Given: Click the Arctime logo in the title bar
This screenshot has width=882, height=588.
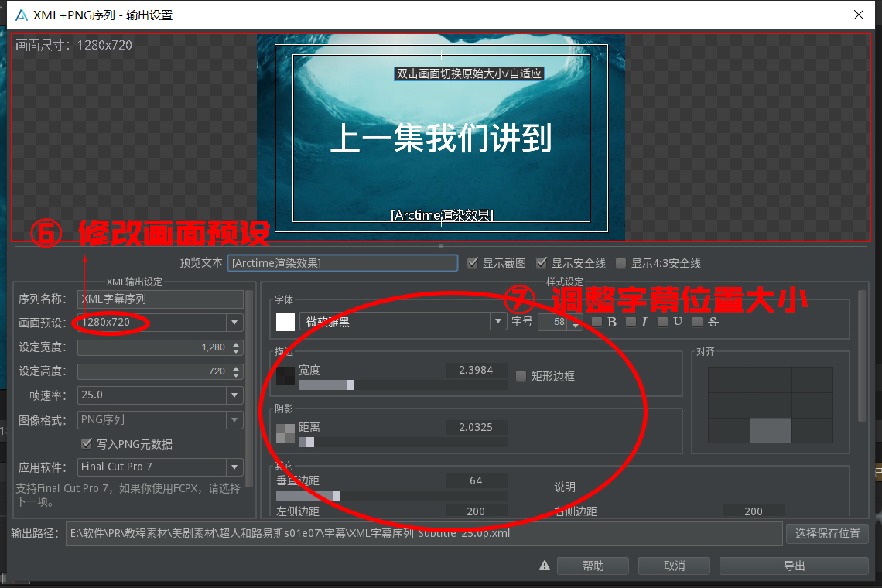Looking at the screenshot, I should click(x=20, y=15).
